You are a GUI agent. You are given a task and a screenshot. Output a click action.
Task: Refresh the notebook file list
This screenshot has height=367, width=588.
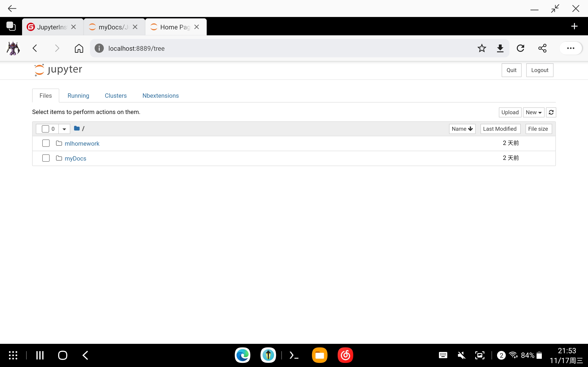tap(551, 112)
